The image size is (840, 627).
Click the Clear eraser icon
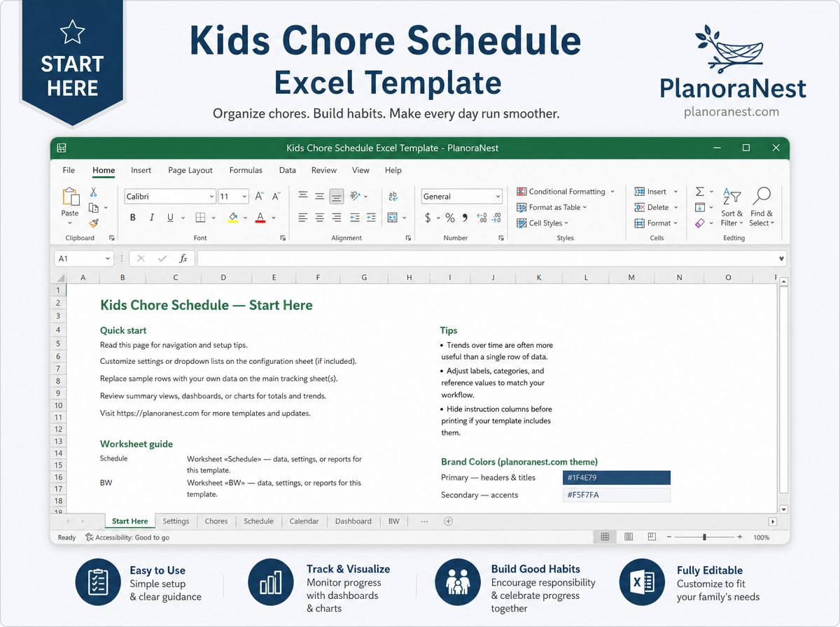coord(699,223)
